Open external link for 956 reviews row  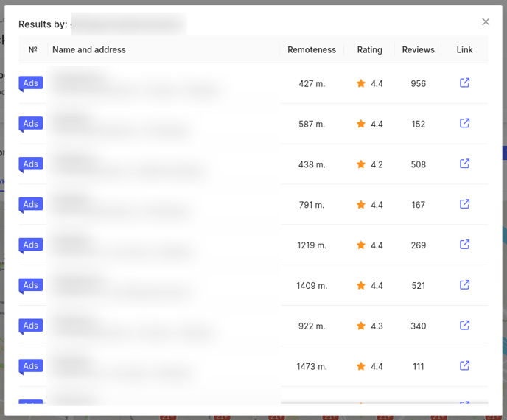tap(464, 83)
